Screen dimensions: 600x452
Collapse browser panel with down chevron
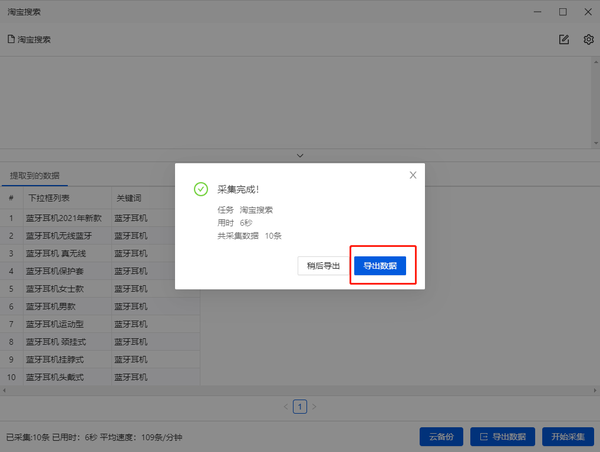click(x=300, y=155)
